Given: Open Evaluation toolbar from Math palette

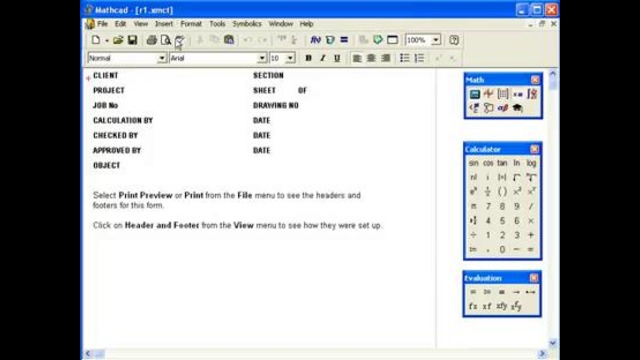Looking at the screenshot, I should tap(518, 94).
